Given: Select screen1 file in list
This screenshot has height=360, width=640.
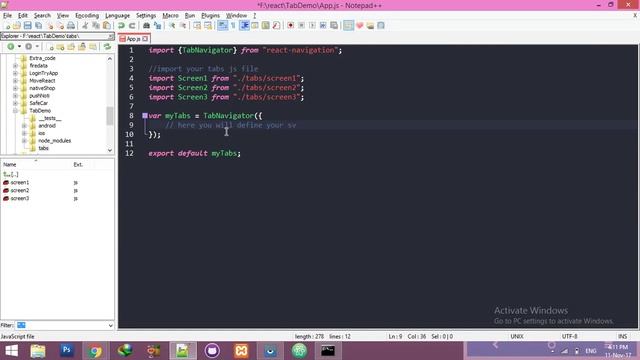Looking at the screenshot, I should click(20, 182).
